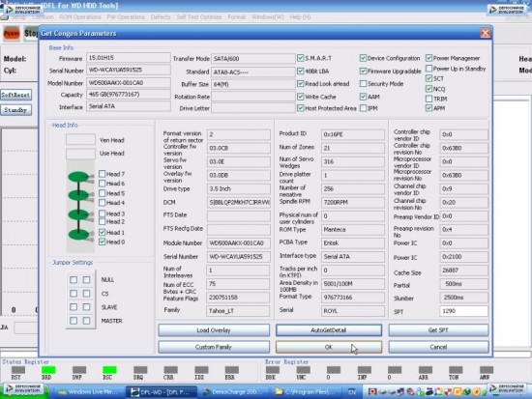Toggle the APM checkbox
The width and height of the screenshot is (532, 399).
click(x=429, y=108)
